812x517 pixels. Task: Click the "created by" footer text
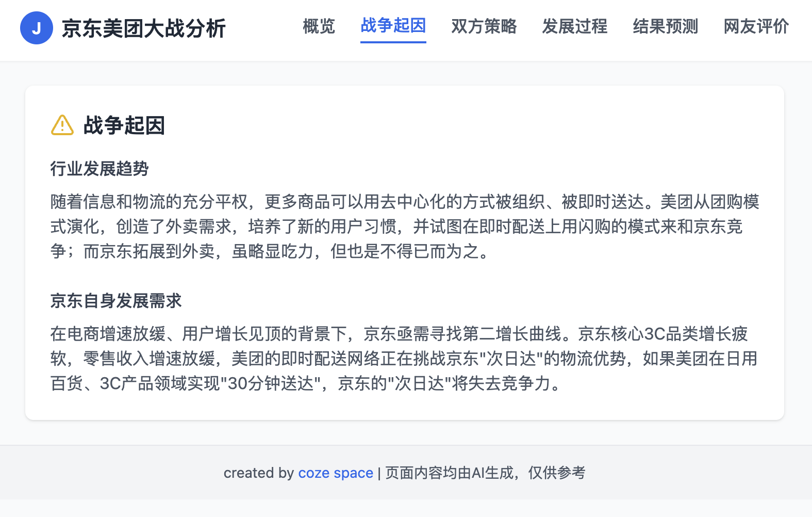point(258,473)
